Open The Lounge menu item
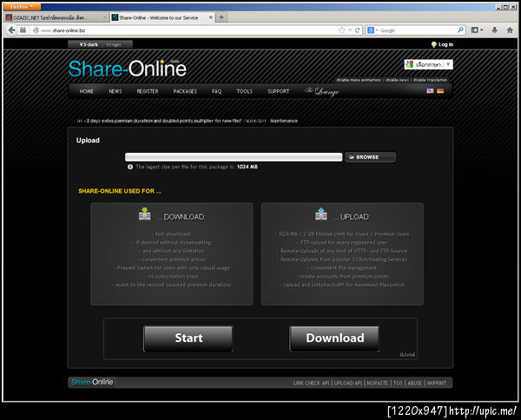 322,91
